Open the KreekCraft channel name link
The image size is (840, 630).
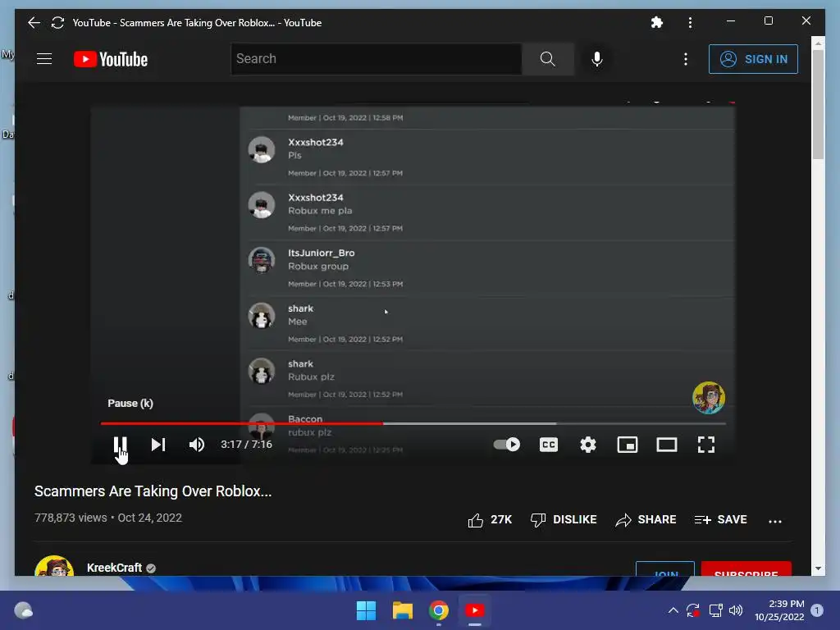(x=114, y=568)
